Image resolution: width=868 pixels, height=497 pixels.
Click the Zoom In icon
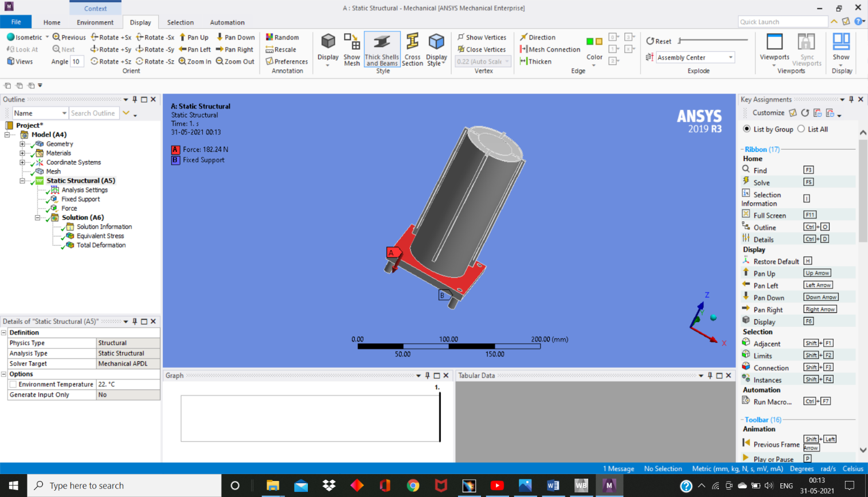[182, 61]
